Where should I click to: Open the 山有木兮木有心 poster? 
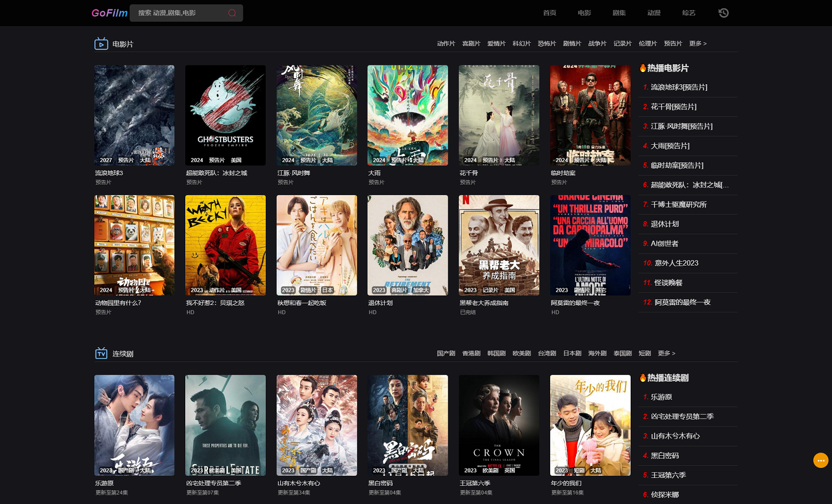pos(317,425)
